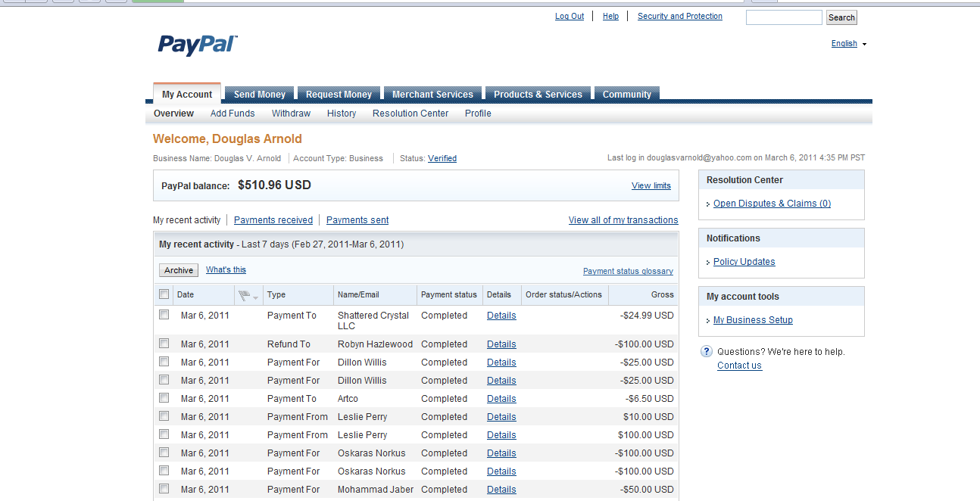
Task: Go to Add Funds submenu
Action: point(233,114)
